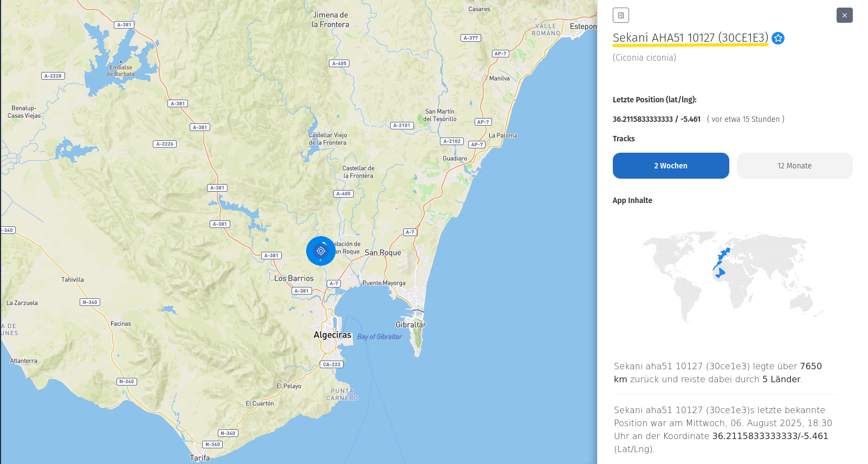Screen dimensions: 868x464
Task: Click the blue stork location marker
Action: tap(321, 251)
